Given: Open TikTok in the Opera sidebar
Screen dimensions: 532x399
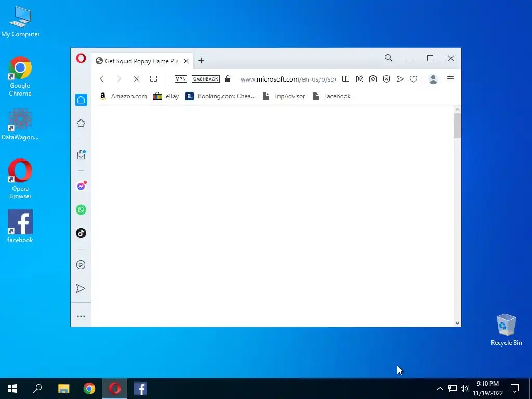Looking at the screenshot, I should tap(81, 233).
